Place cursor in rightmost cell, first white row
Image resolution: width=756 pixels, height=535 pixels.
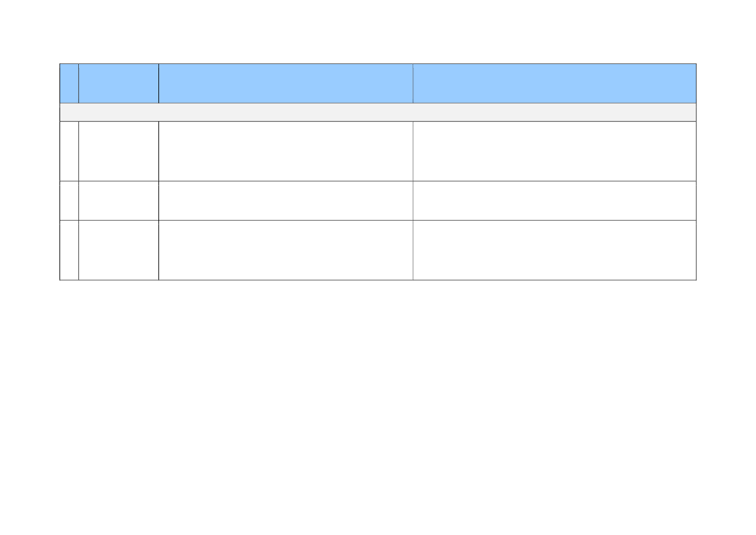(x=554, y=151)
